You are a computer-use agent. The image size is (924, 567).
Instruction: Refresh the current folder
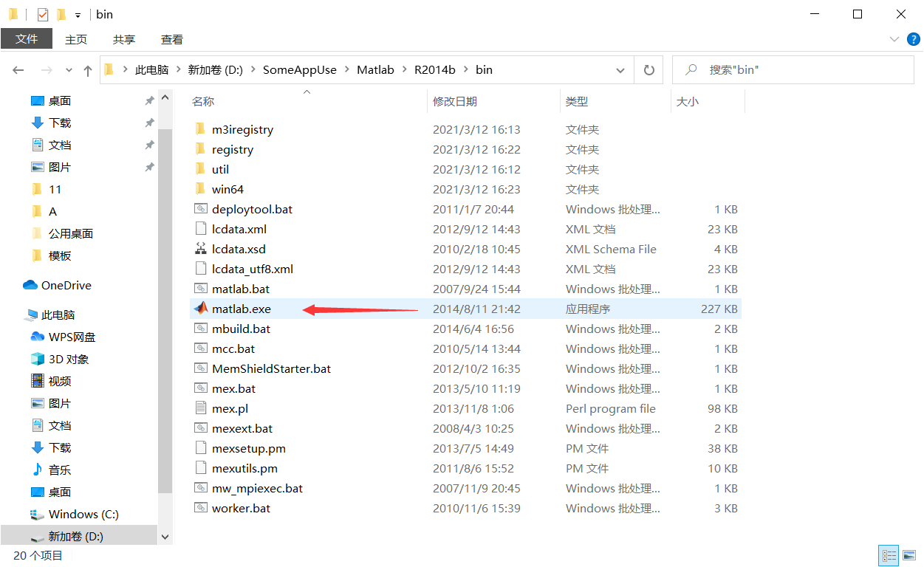click(649, 70)
